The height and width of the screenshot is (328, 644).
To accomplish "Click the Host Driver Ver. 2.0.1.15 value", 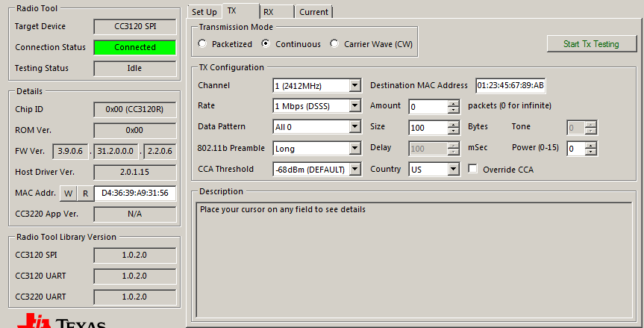I will (x=135, y=173).
